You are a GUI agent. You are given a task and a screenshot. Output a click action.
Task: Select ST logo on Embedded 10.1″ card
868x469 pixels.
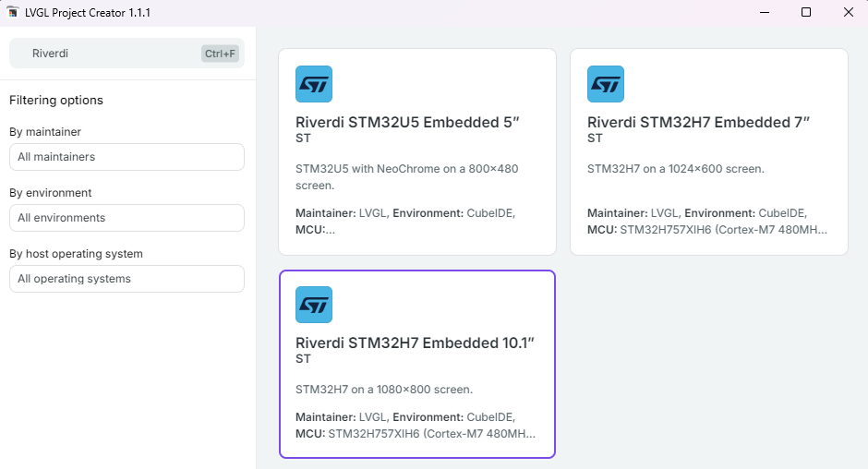(x=314, y=305)
